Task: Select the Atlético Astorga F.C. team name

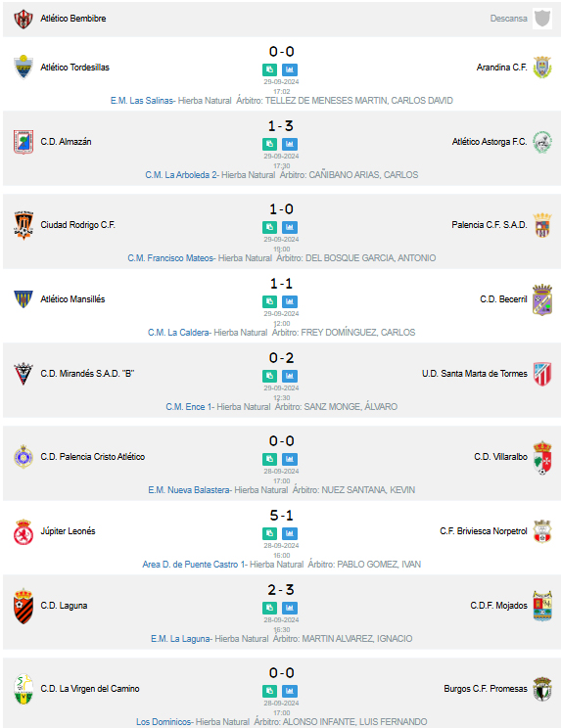Action: [490, 142]
